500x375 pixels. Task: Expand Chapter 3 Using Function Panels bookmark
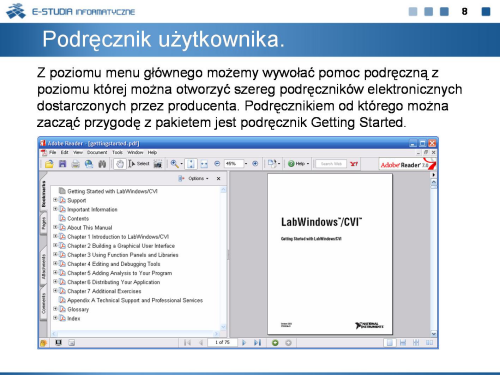pyautogui.click(x=55, y=254)
